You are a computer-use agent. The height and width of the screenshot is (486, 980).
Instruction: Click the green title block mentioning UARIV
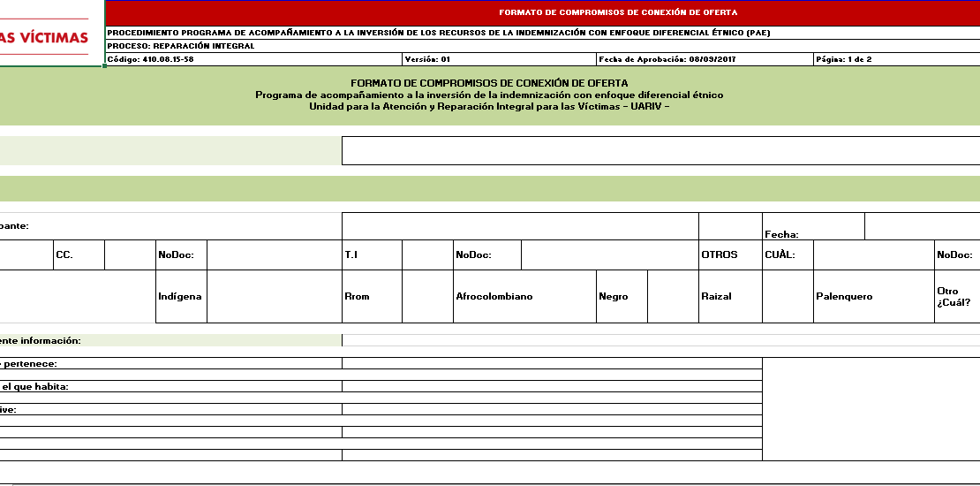point(490,95)
